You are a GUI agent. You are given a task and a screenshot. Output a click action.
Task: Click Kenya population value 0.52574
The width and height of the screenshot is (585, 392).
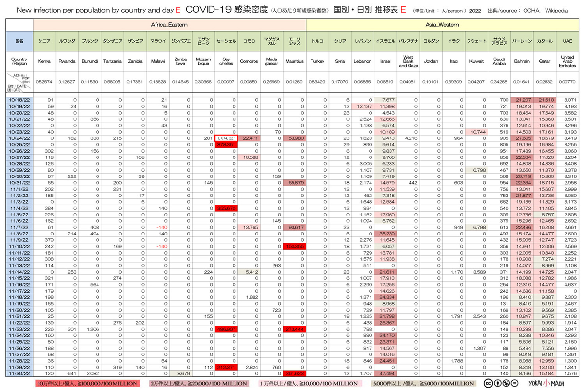pos(44,82)
